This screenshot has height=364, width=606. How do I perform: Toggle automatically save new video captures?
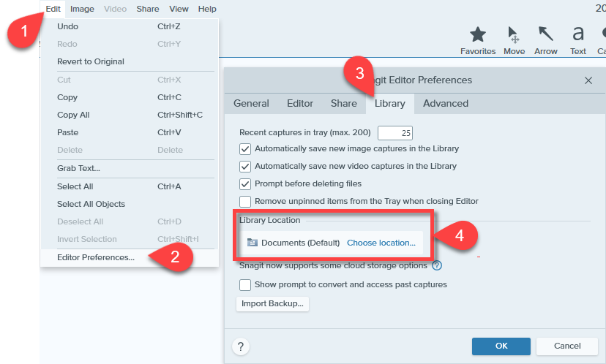(x=246, y=166)
